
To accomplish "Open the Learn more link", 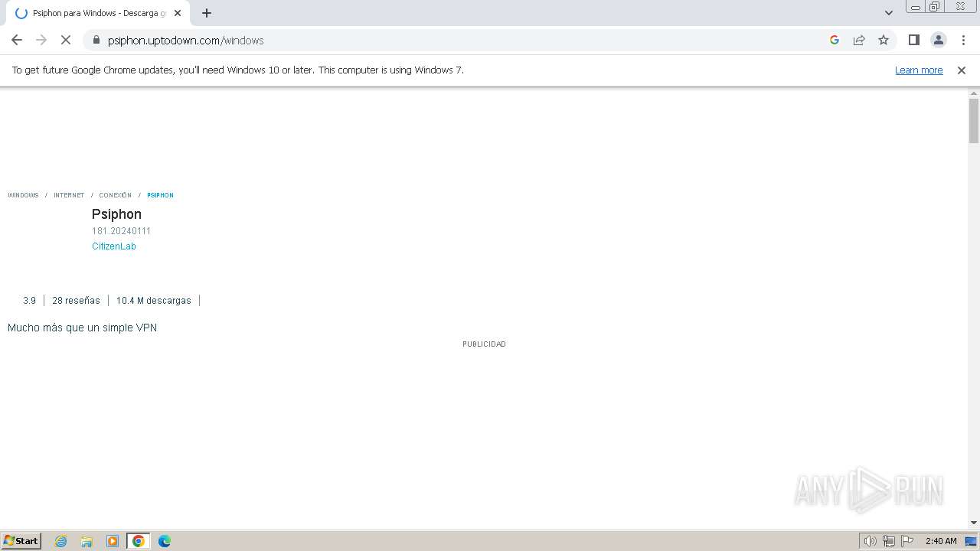I will point(919,70).
